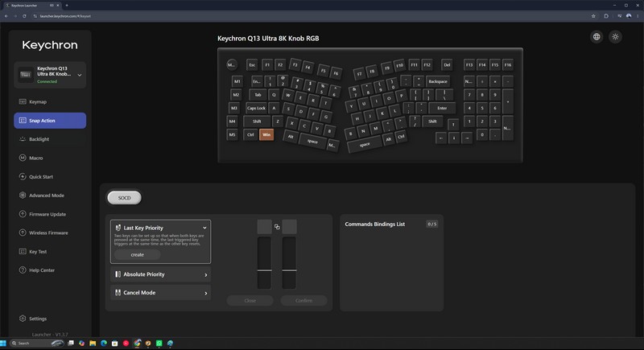Select the F13 key on keyboard
This screenshot has width=644, height=350.
click(469, 64)
